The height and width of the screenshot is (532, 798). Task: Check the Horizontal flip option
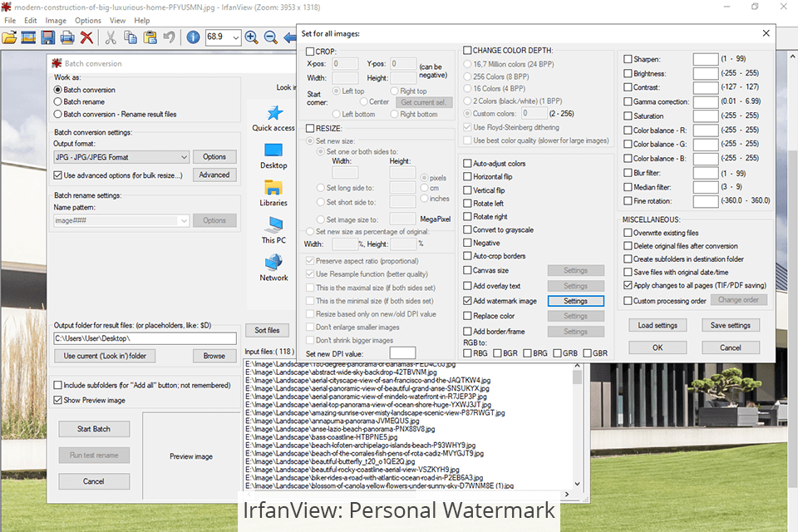(467, 177)
